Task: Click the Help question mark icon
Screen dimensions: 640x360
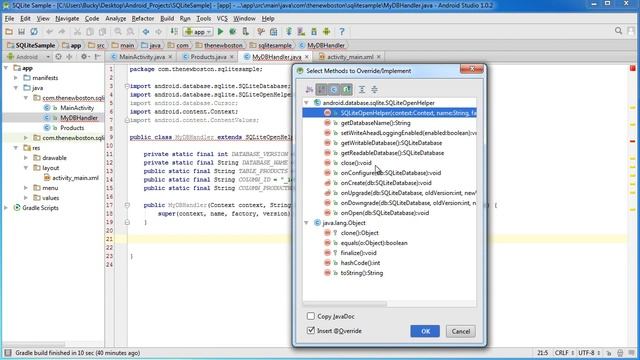Action: (x=342, y=31)
